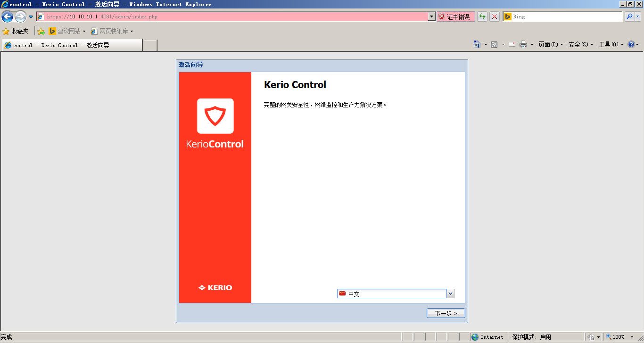Open a new blank browser tab

[150, 45]
